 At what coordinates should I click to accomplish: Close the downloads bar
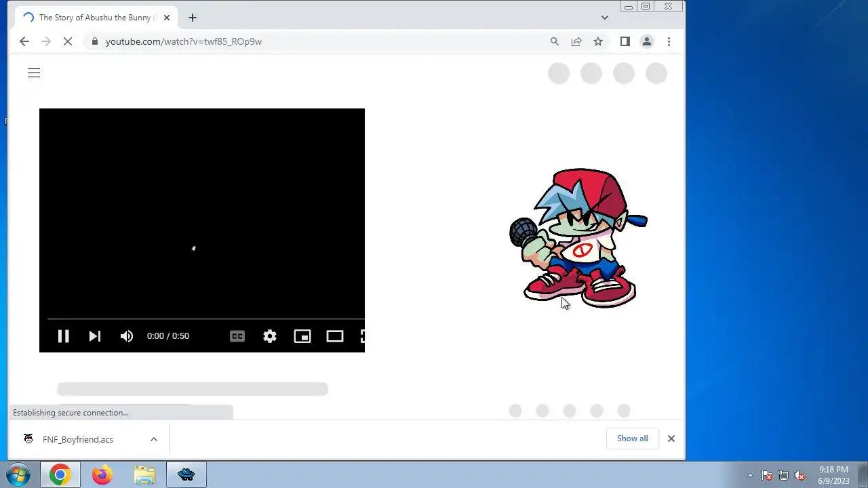pos(671,439)
